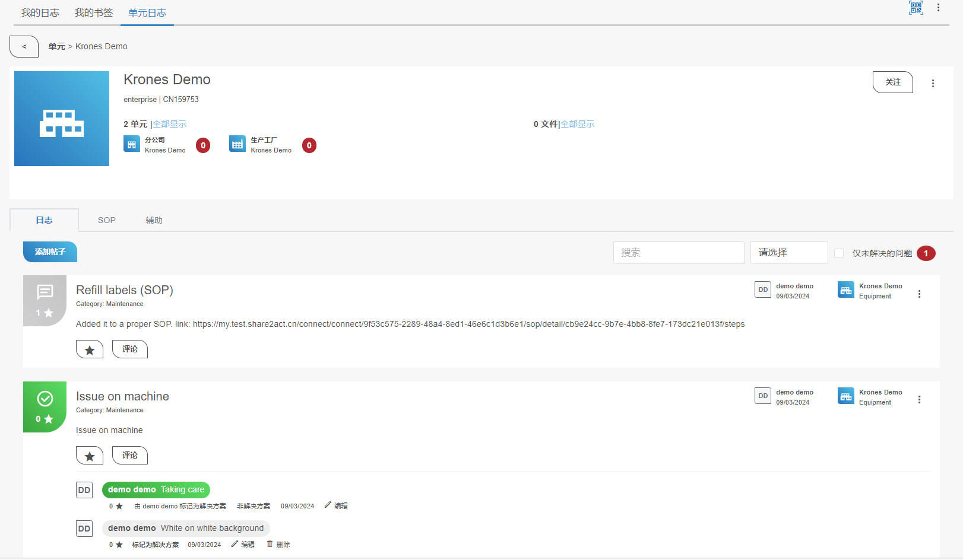Image resolution: width=963 pixels, height=560 pixels.
Task: Star the Refill labels (SOP) post
Action: (90, 349)
